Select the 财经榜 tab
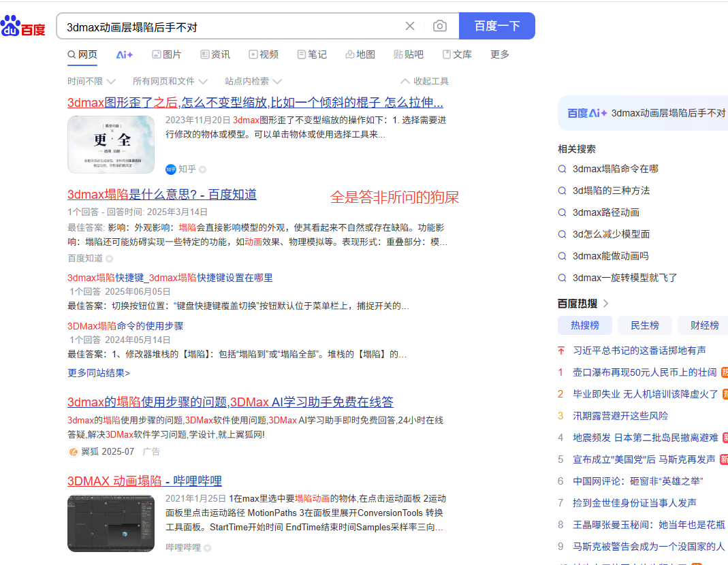The width and height of the screenshot is (728, 565). (x=703, y=325)
